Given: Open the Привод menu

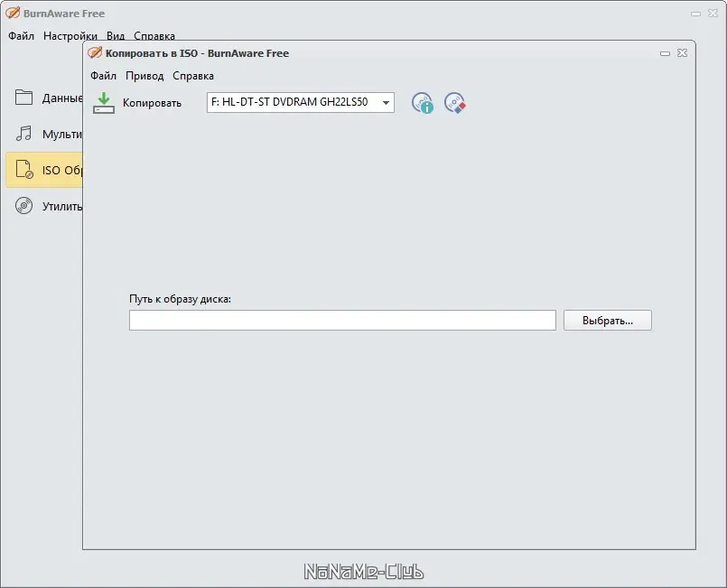Looking at the screenshot, I should (144, 76).
